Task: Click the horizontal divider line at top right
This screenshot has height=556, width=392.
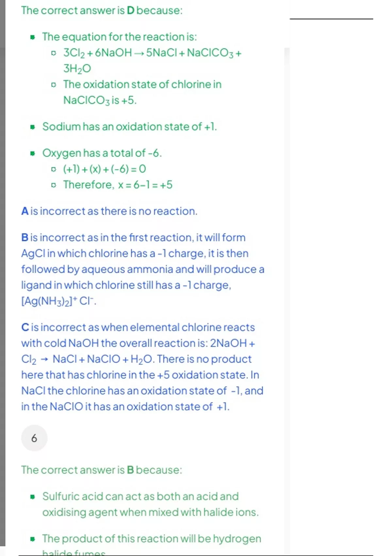Action: 331,19
